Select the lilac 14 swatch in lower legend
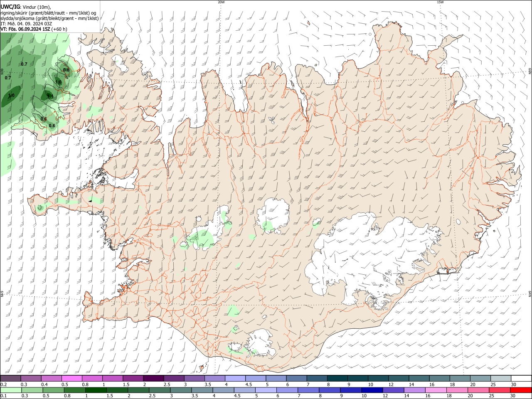 tap(414, 390)
